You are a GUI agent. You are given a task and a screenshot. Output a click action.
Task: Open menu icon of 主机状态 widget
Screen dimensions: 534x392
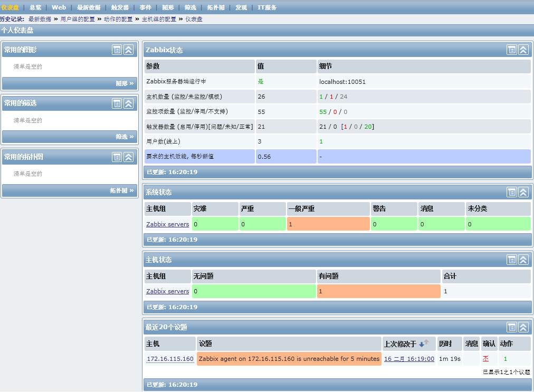click(511, 260)
